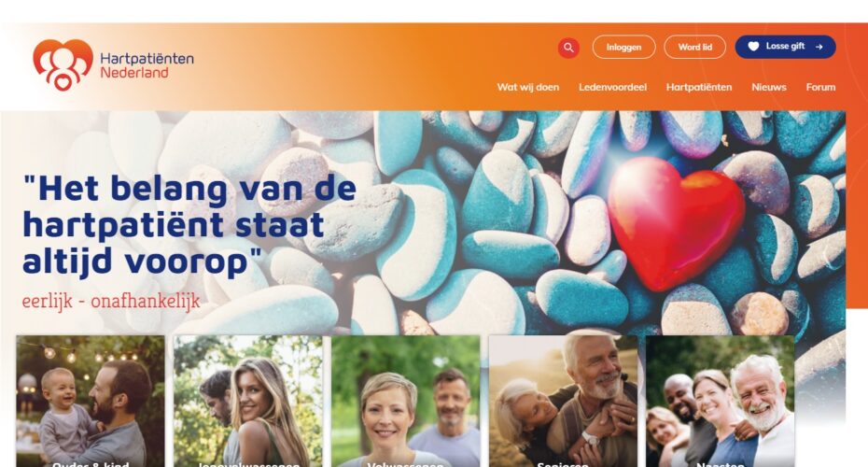The width and height of the screenshot is (868, 467).
Task: Click the white heart icon in Losse gift
Action: 753,47
